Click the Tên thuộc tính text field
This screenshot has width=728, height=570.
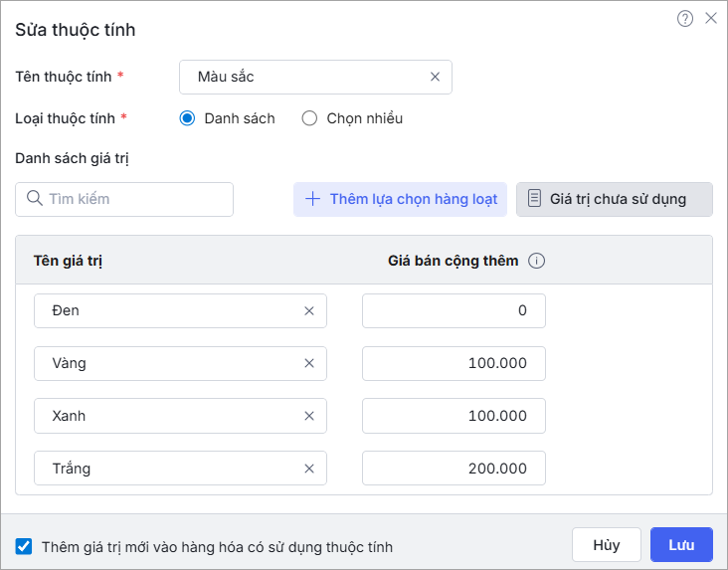point(303,77)
